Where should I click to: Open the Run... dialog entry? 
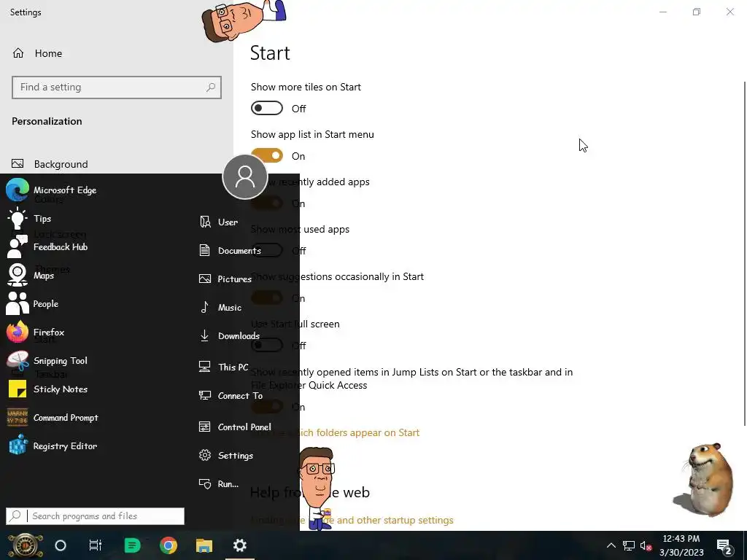219,484
